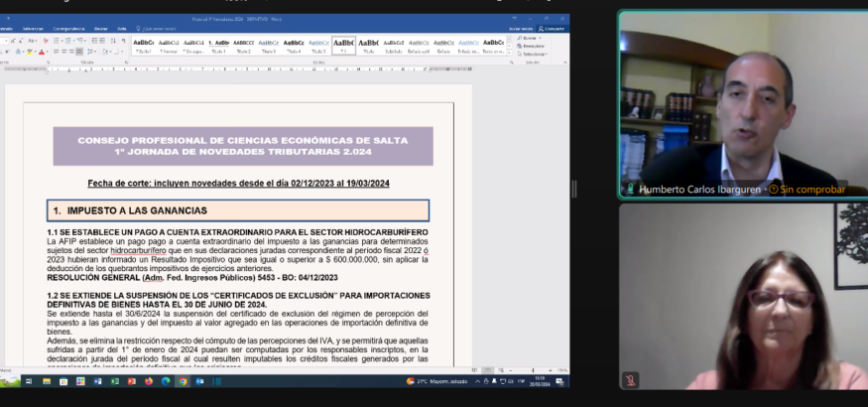
Task: Switch to Read Mode view in status bar
Action: (x=474, y=370)
